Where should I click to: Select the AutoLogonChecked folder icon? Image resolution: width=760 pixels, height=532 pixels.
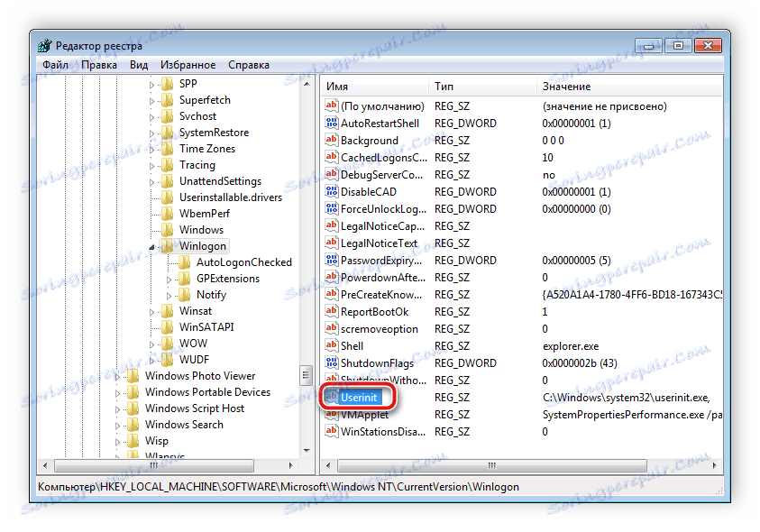(x=185, y=261)
